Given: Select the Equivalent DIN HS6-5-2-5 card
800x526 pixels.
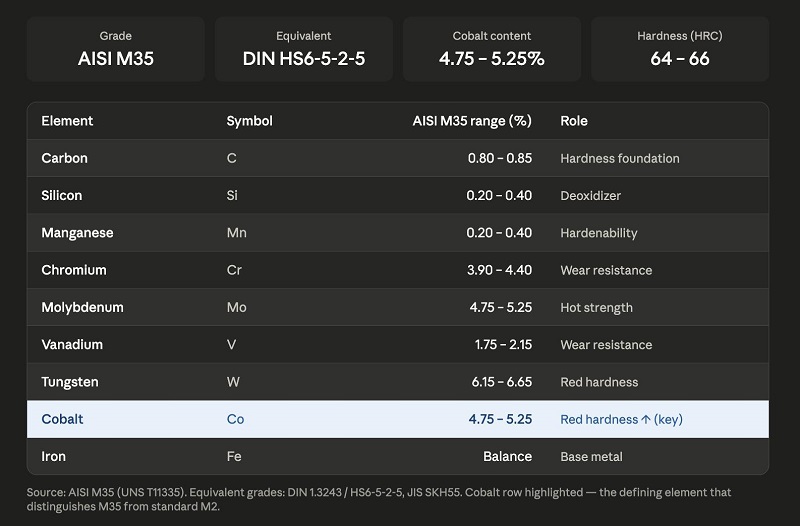Looking at the screenshot, I should (304, 49).
